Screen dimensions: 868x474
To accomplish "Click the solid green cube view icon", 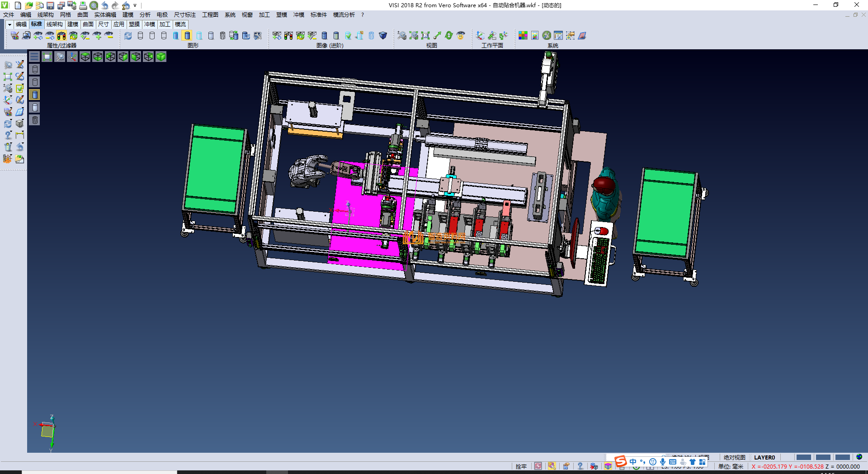I will [x=161, y=57].
